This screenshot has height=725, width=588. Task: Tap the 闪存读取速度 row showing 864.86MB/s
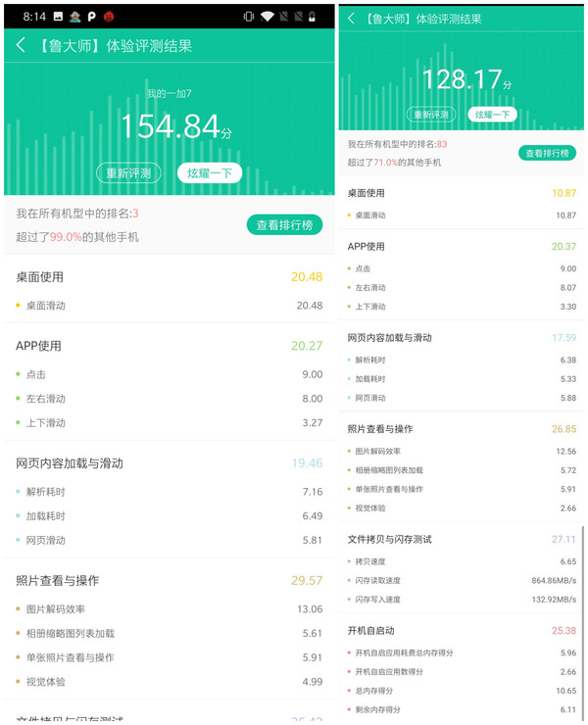pos(462,580)
